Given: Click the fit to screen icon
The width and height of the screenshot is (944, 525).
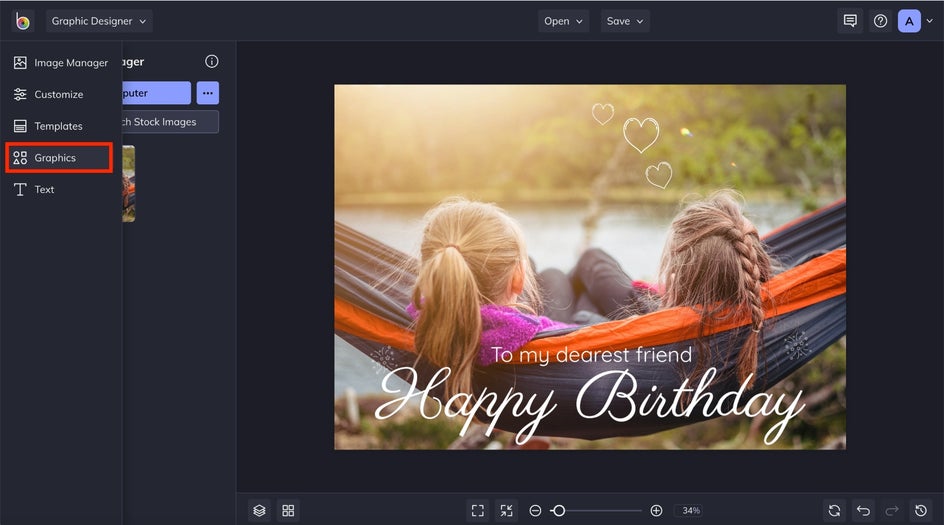Looking at the screenshot, I should pyautogui.click(x=477, y=511).
